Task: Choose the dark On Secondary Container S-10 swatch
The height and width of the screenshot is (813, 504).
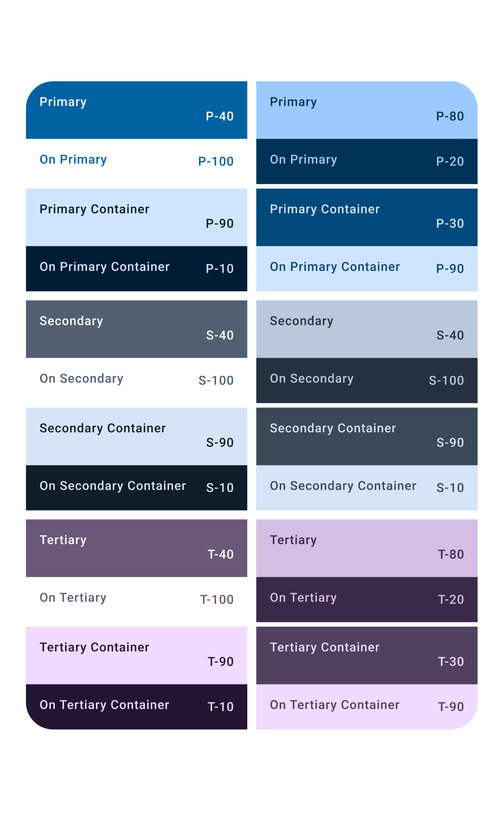Action: 137,488
